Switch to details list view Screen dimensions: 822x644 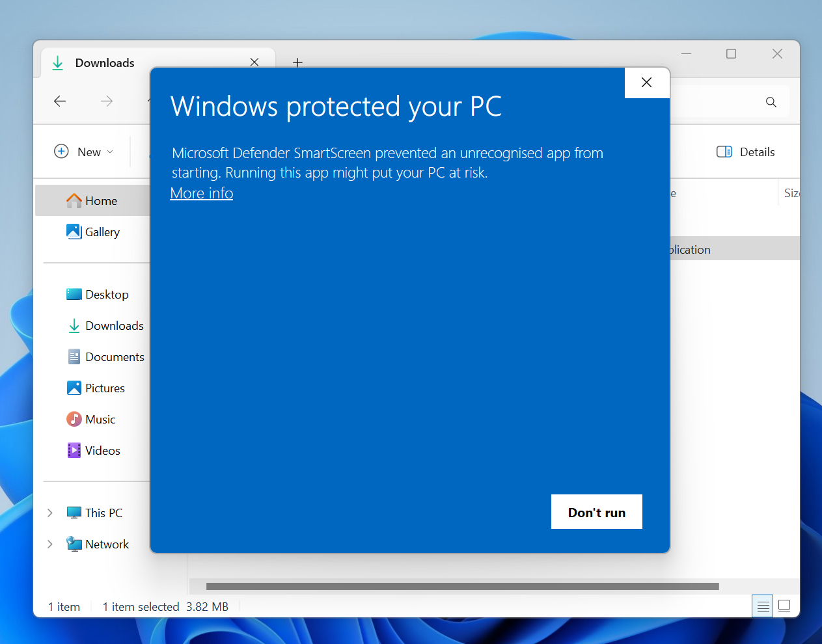pyautogui.click(x=763, y=606)
